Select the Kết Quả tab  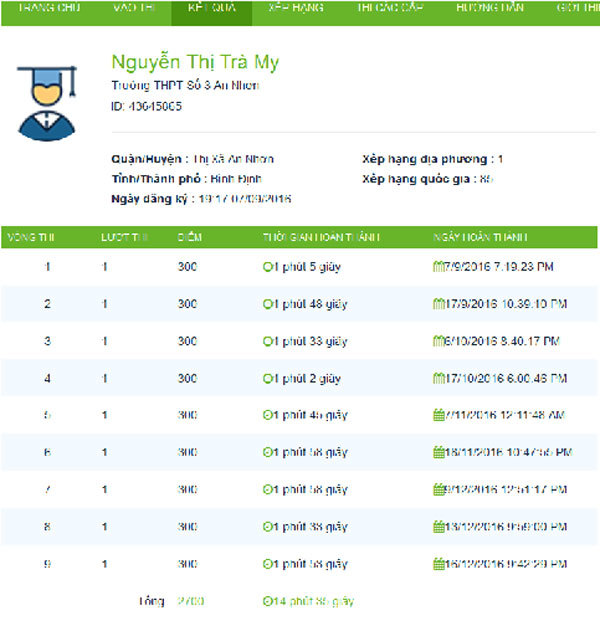click(x=203, y=8)
